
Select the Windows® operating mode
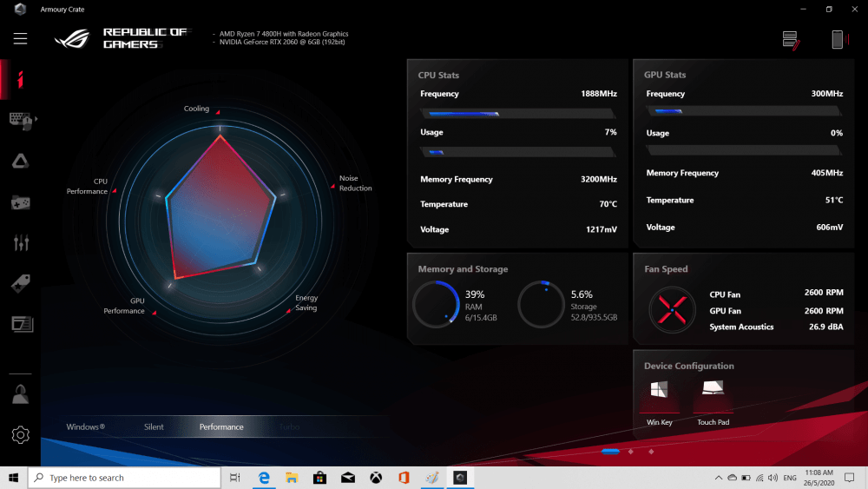pos(86,427)
